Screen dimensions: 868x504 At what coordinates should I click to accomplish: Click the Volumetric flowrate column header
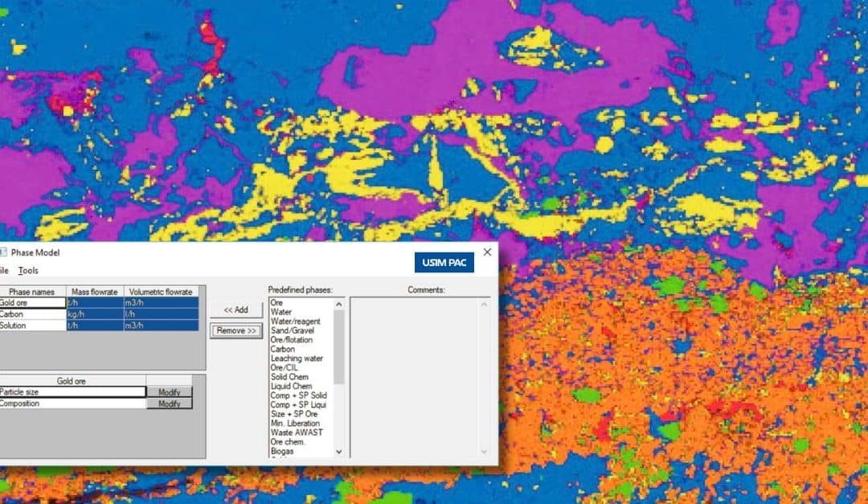pyautogui.click(x=161, y=291)
